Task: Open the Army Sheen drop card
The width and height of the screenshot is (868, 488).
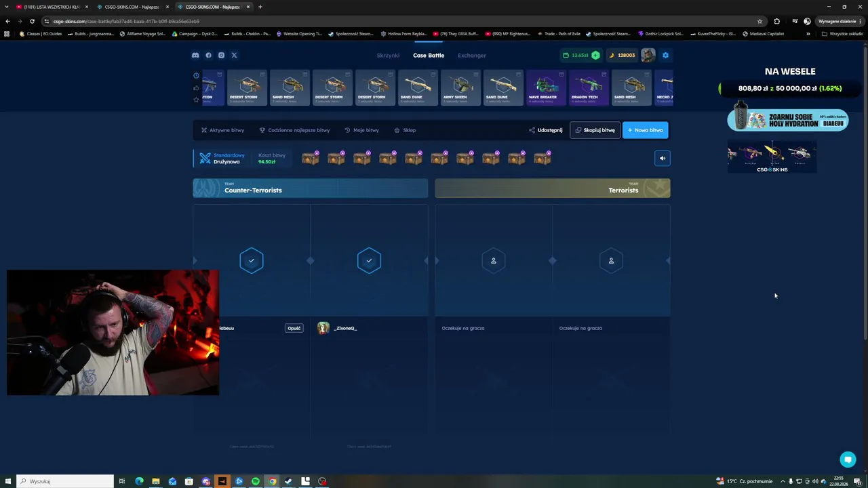Action: (x=460, y=87)
